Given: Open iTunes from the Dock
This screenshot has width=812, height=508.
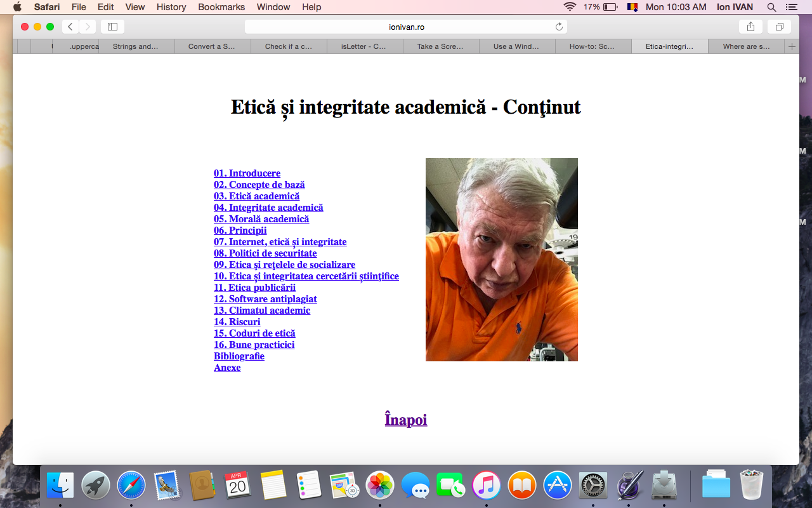Looking at the screenshot, I should click(x=487, y=486).
